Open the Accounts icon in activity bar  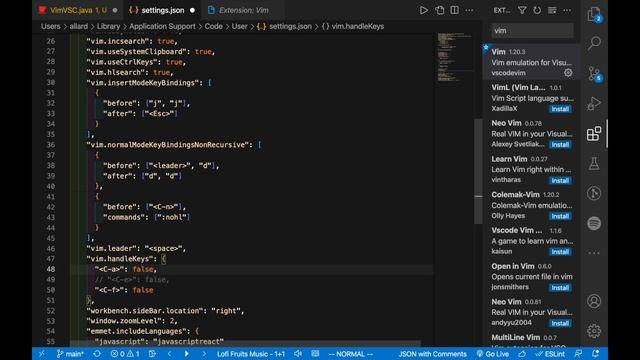(x=594, y=301)
